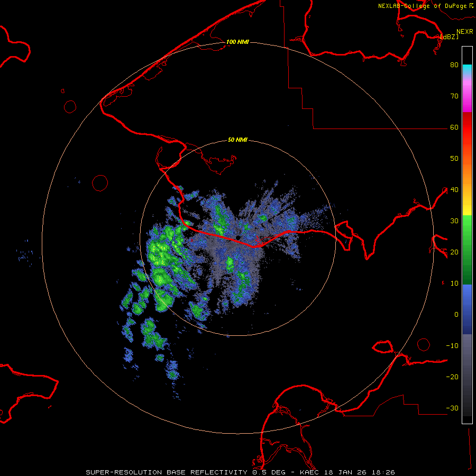The image size is (476, 476).
Task: Click the cyan segment of the color bar
Action: tap(467, 70)
